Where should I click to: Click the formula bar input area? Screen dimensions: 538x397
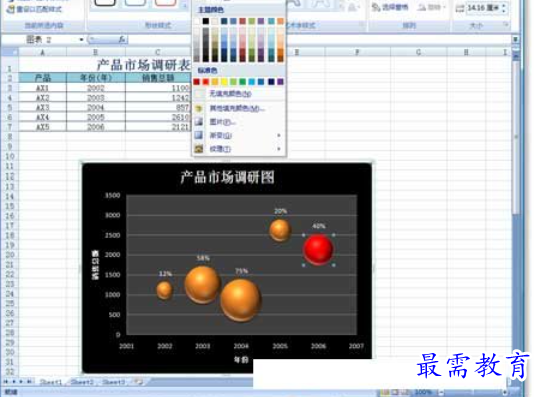319,39
